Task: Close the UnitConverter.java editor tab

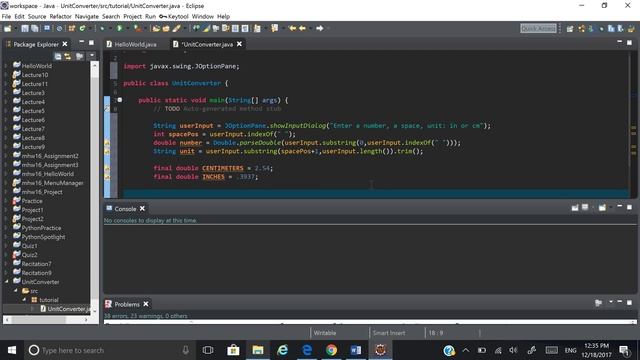Action: pyautogui.click(x=239, y=44)
